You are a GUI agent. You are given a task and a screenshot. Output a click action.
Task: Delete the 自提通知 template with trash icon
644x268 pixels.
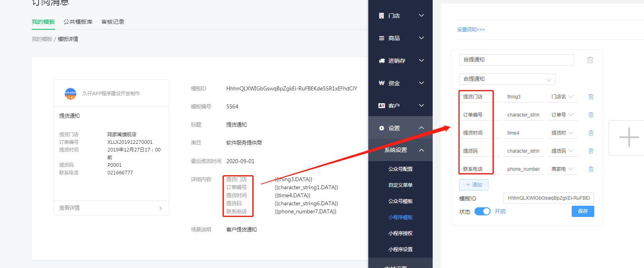tap(590, 60)
